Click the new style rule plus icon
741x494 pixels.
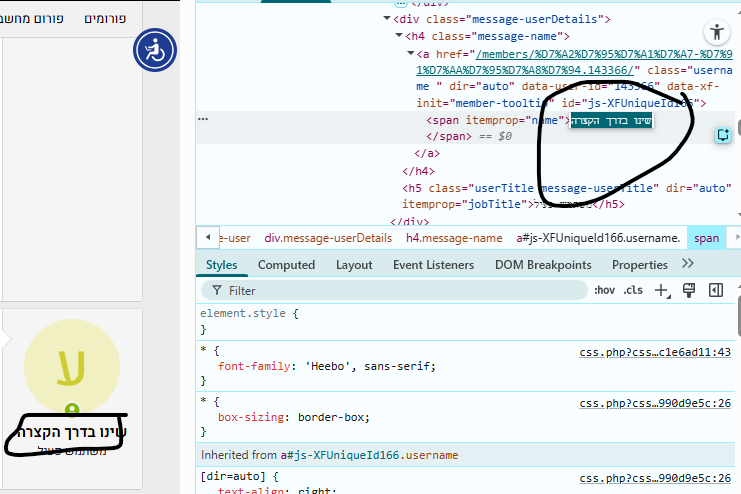[660, 290]
